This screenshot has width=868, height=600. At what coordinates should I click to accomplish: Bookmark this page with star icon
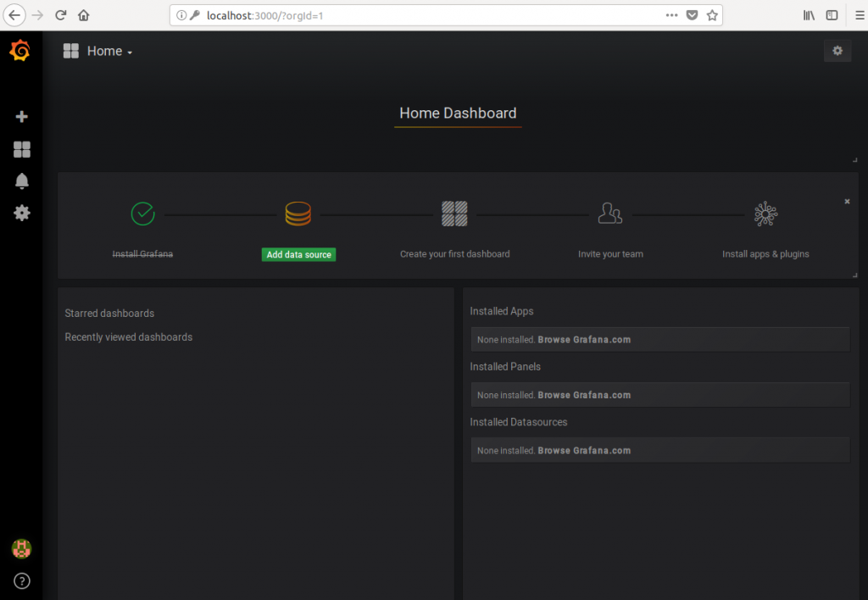712,15
